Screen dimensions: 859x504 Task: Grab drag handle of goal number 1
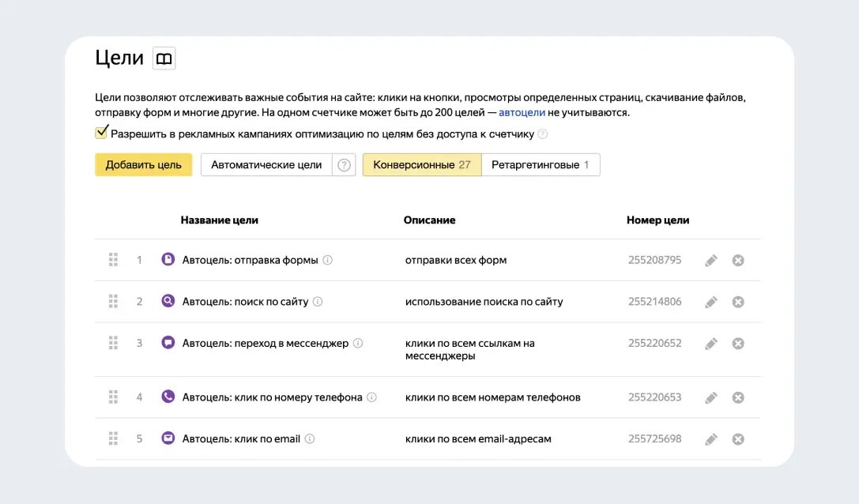(113, 260)
